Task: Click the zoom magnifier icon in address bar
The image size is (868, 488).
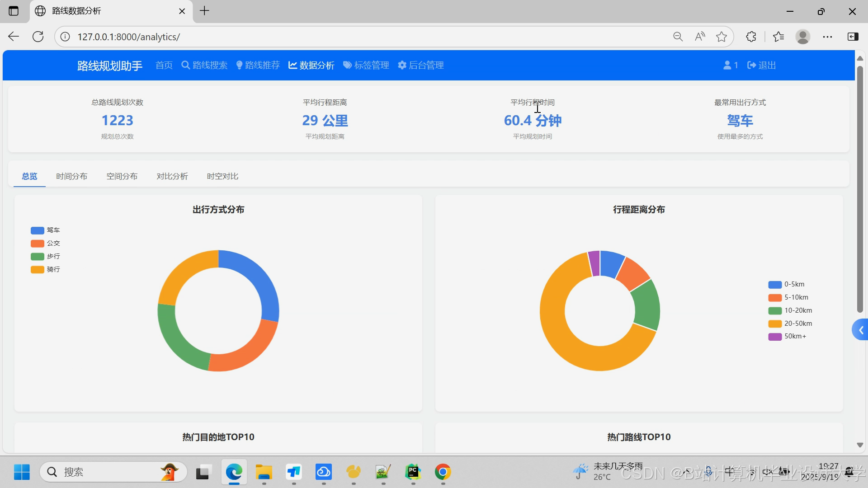Action: pos(678,37)
